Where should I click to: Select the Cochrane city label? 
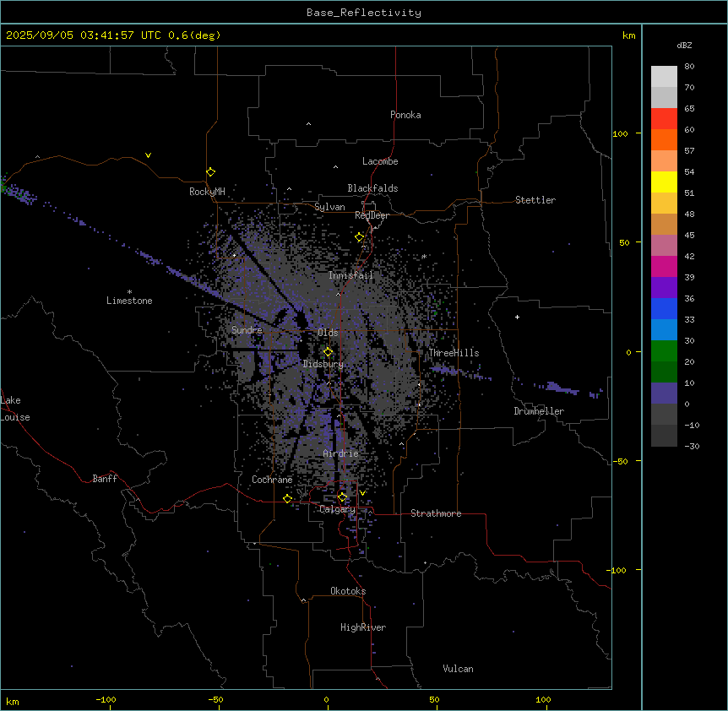272,480
